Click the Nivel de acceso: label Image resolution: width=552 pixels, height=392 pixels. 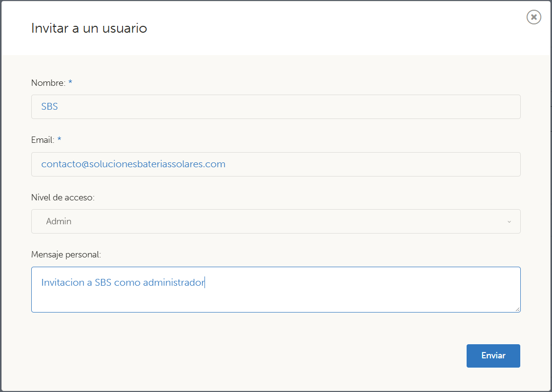click(63, 197)
